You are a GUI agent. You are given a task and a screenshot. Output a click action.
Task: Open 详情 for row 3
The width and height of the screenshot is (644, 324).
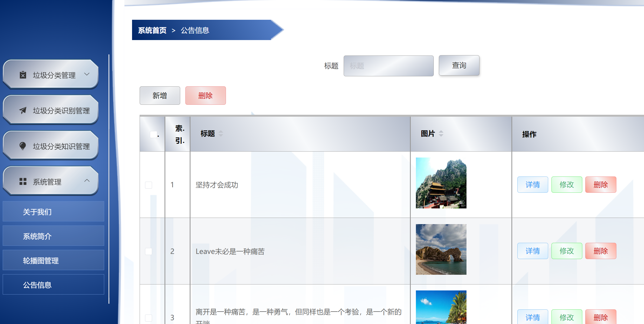pos(533,317)
